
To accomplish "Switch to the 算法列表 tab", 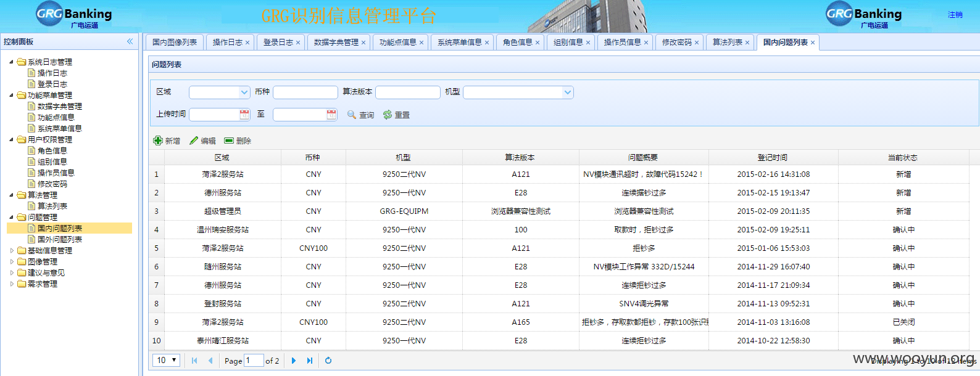I will click(x=728, y=43).
